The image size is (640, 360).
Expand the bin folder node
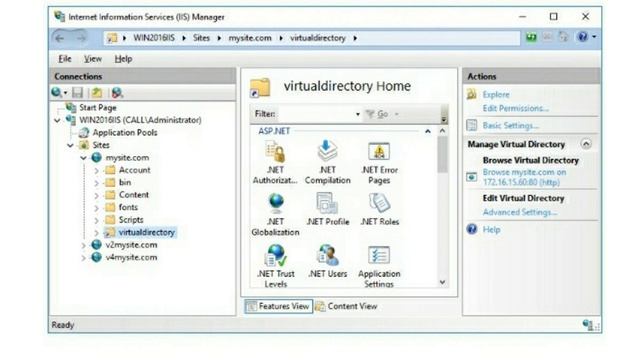(x=96, y=183)
